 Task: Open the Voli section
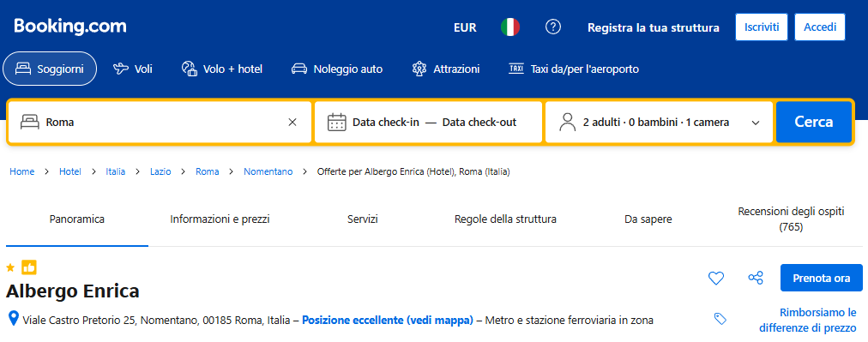click(x=133, y=69)
